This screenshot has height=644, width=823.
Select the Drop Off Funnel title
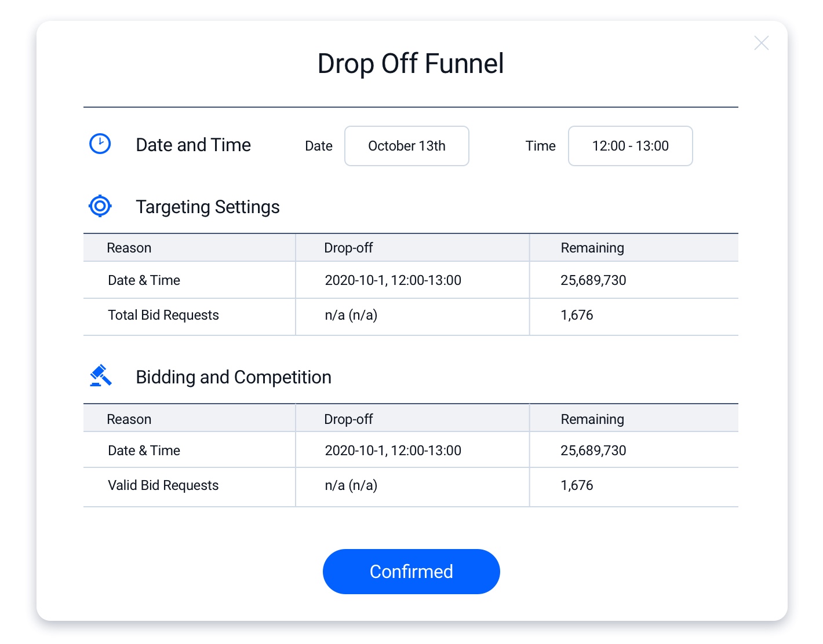point(410,64)
